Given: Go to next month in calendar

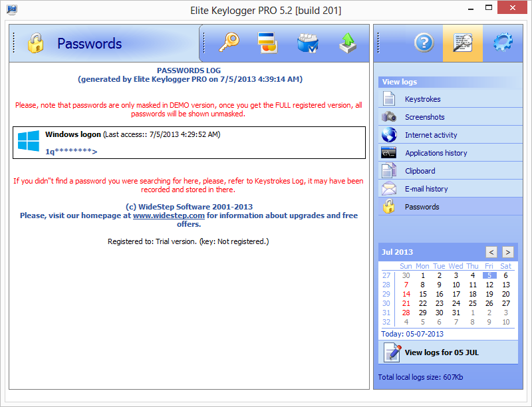Looking at the screenshot, I should pyautogui.click(x=507, y=252).
